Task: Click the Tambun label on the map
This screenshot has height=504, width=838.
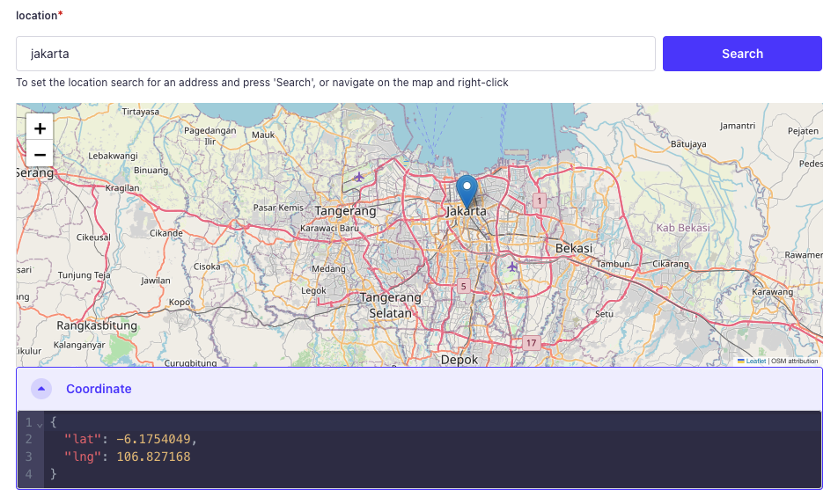Action: click(613, 264)
